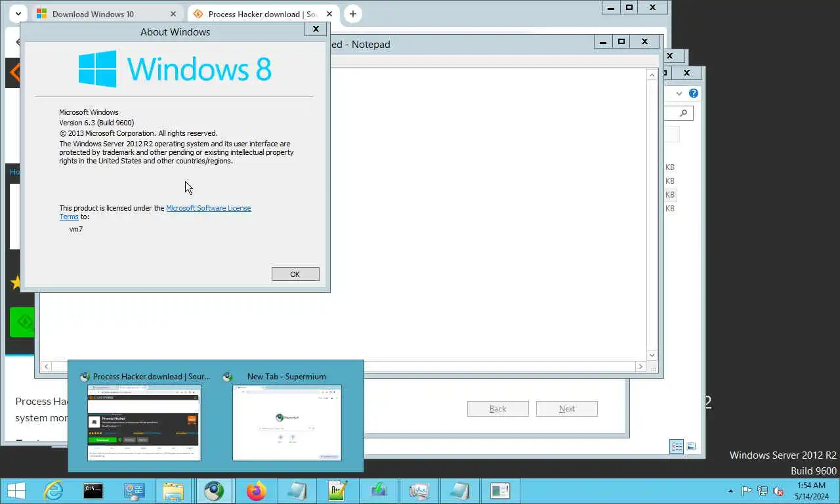The width and height of the screenshot is (840, 504).
Task: Select Process Hacker download window preview
Action: pyautogui.click(x=144, y=416)
